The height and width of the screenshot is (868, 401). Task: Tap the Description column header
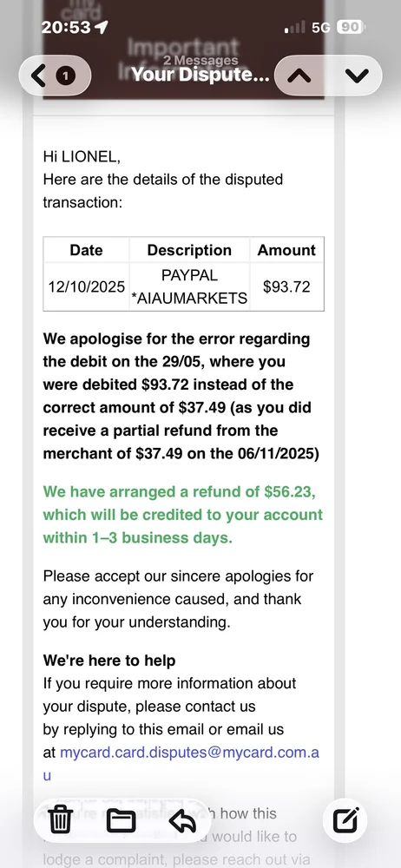189,250
